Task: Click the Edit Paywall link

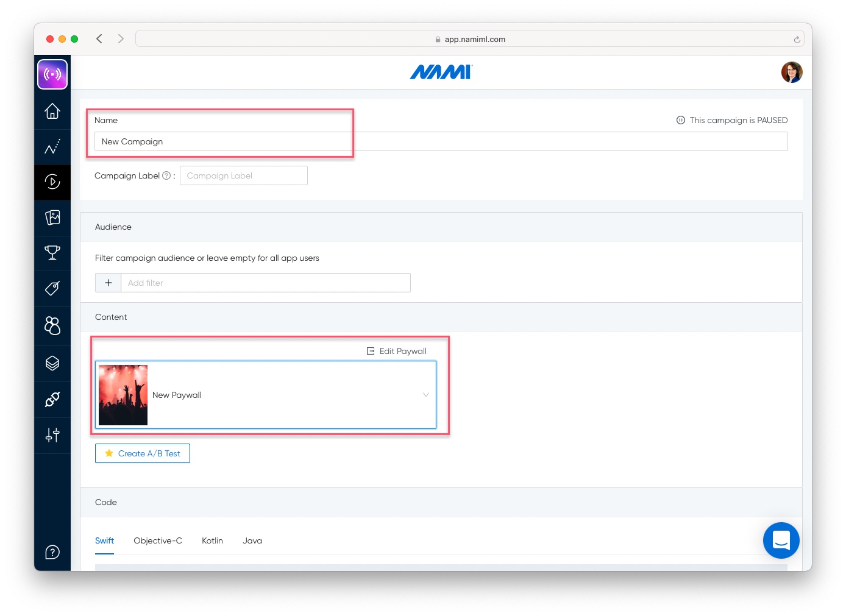Action: click(x=397, y=351)
